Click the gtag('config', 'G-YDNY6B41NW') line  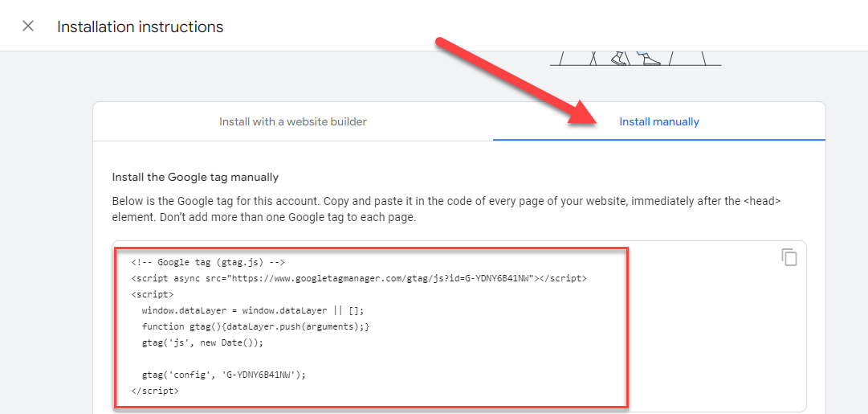(224, 375)
